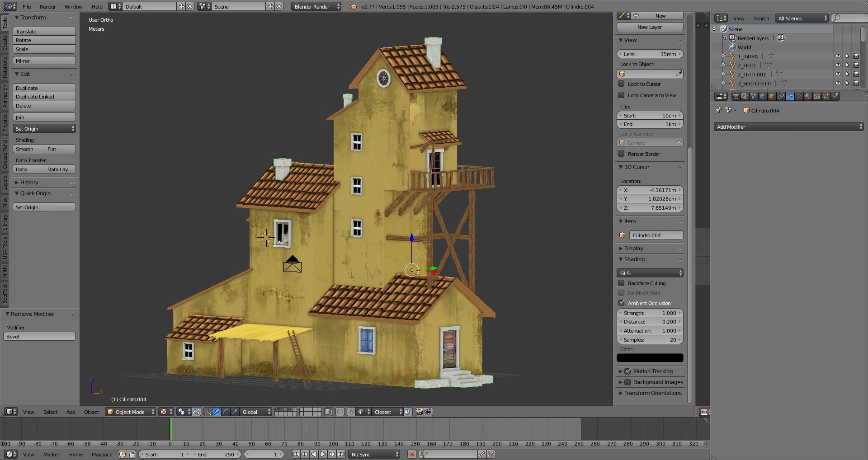Open the Set Origin dropdown in Edit panel
Screen dimensions: 868x460
point(44,129)
